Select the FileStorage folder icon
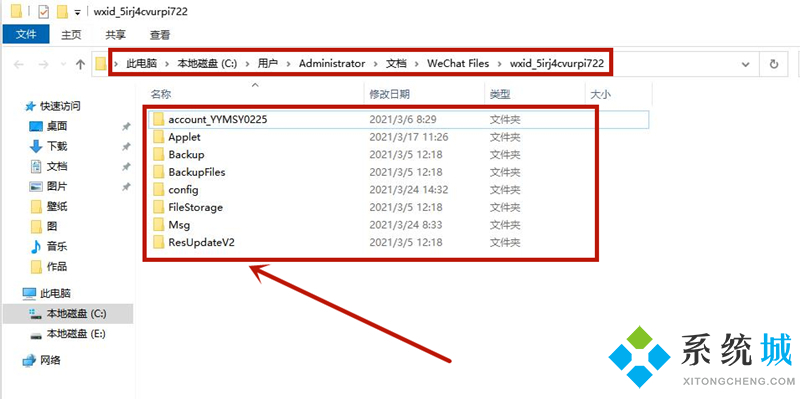The image size is (800, 399). coord(158,207)
